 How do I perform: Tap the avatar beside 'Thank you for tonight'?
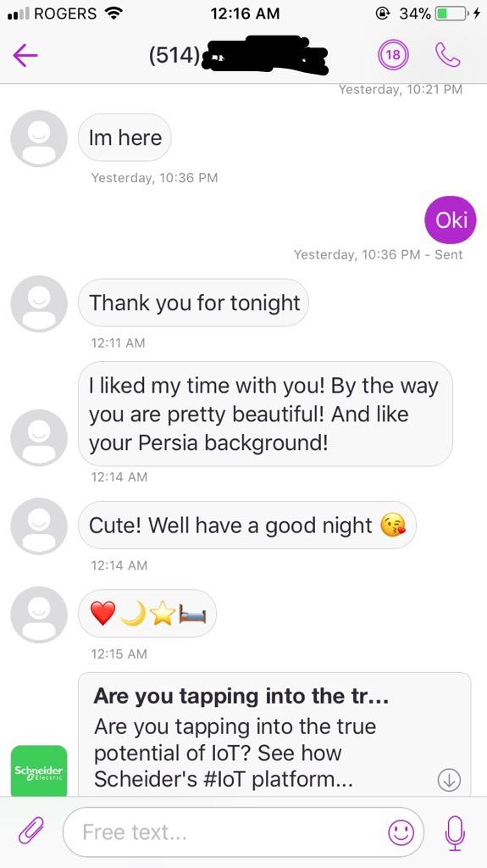39,303
